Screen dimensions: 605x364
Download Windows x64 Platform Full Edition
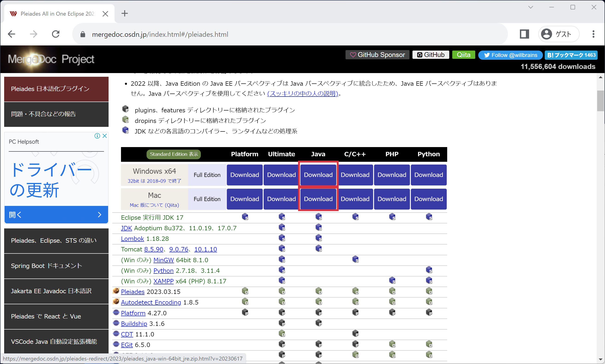[x=245, y=175]
